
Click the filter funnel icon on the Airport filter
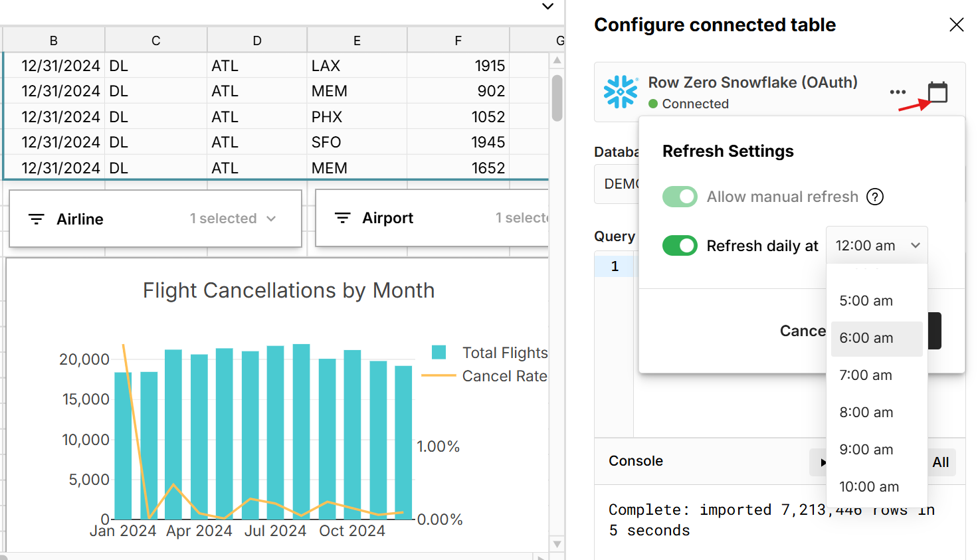pos(343,217)
